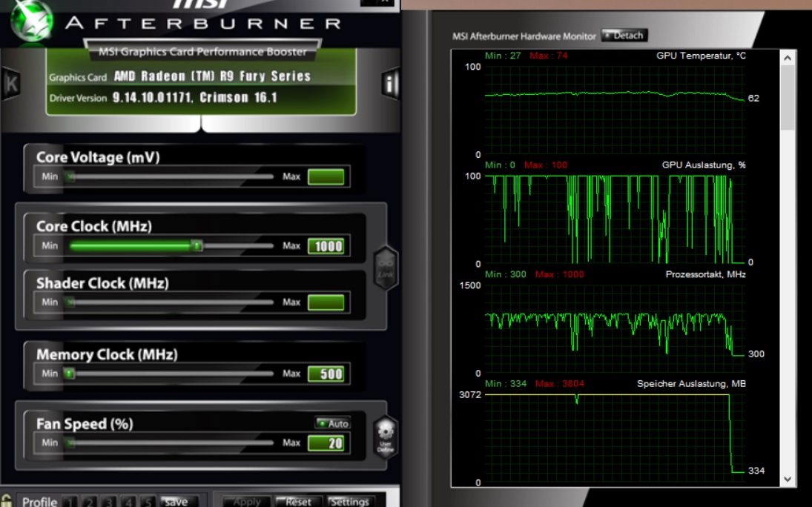Click the Core Clock slider handle
Image resolution: width=812 pixels, height=507 pixels.
pos(197,245)
